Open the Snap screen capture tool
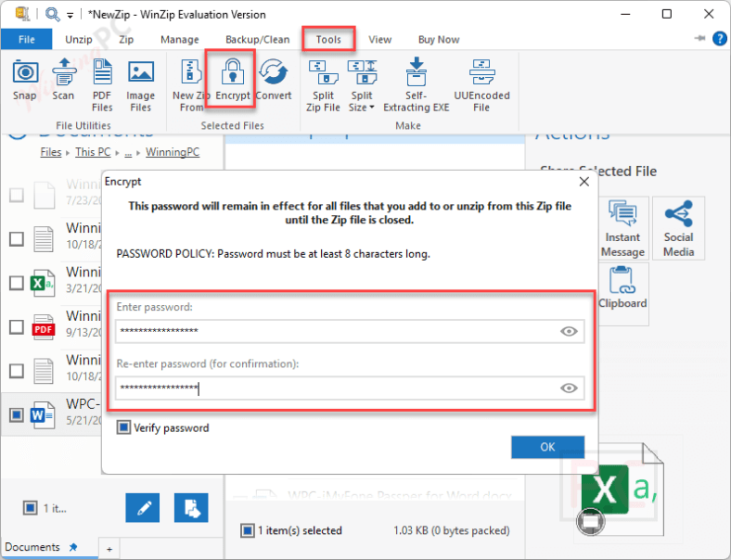The width and height of the screenshot is (731, 560). (25, 80)
